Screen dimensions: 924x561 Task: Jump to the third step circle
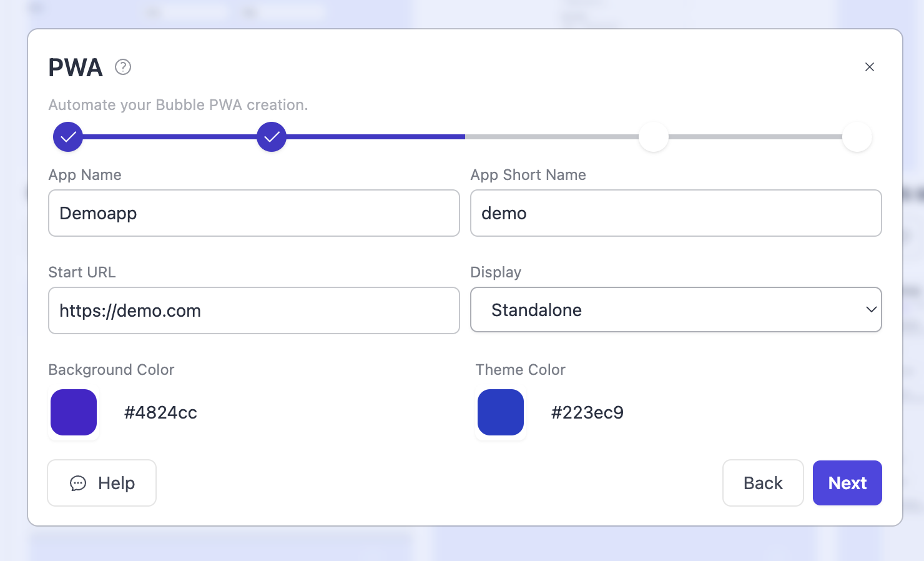click(654, 137)
